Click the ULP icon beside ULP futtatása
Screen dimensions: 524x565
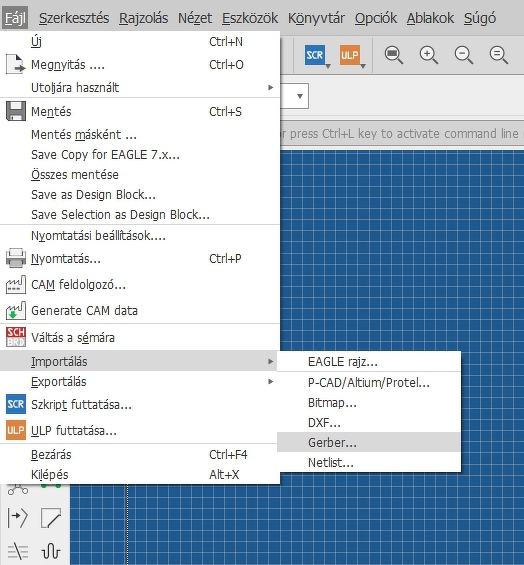15,430
